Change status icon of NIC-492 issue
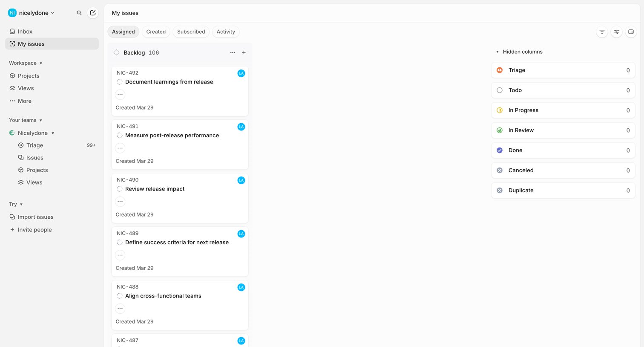 pos(120,82)
